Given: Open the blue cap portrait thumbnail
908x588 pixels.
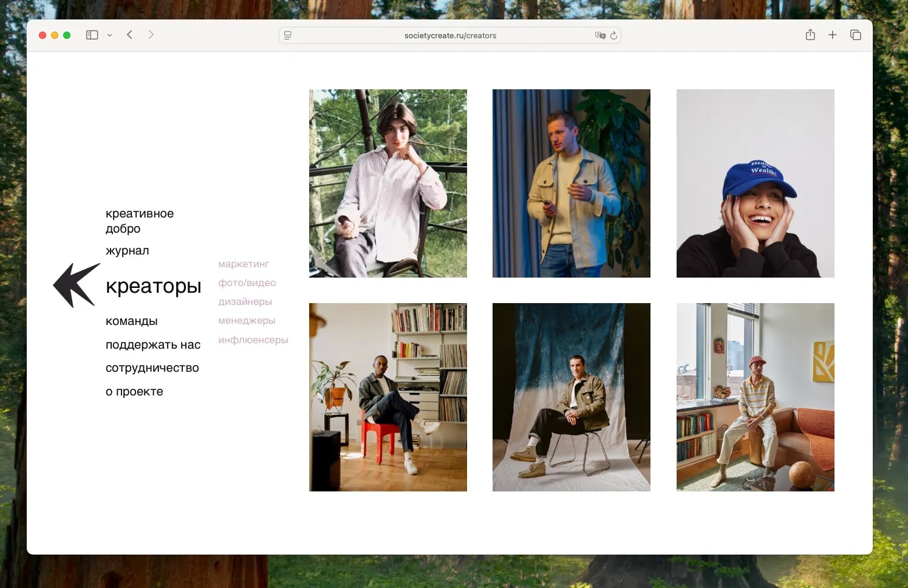Looking at the screenshot, I should [755, 183].
